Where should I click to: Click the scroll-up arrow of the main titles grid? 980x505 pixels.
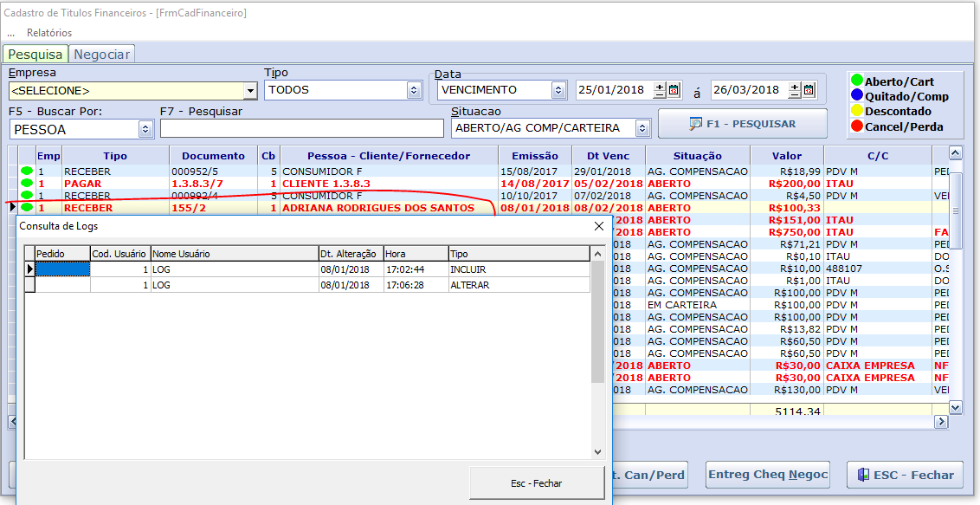pyautogui.click(x=955, y=153)
